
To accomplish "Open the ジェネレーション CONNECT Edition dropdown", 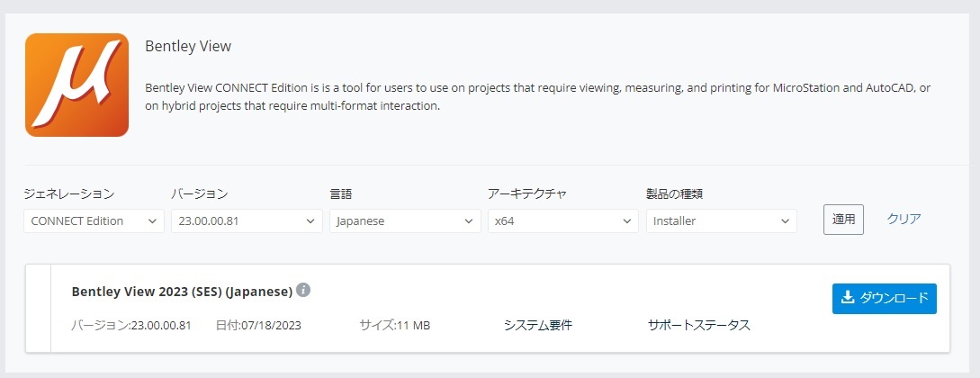I will 94,221.
